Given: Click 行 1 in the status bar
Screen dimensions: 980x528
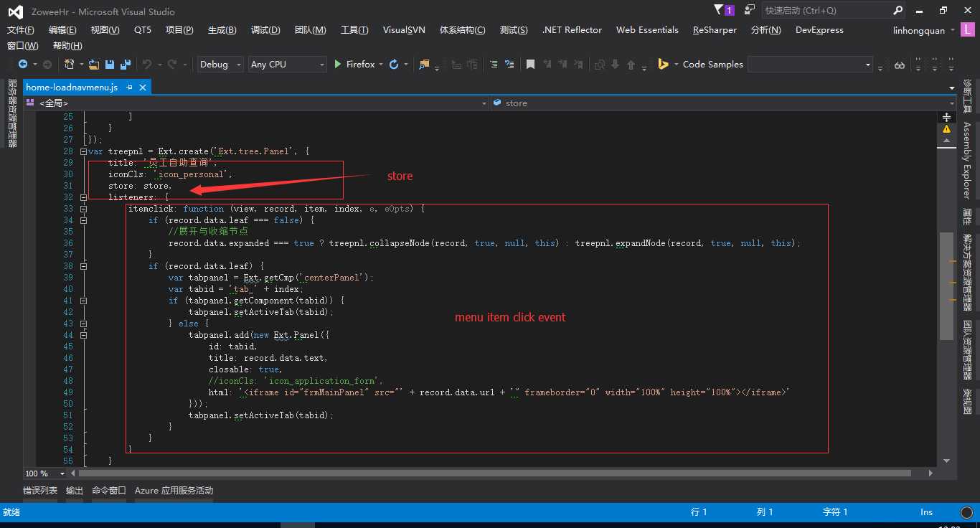Looking at the screenshot, I should (x=699, y=512).
